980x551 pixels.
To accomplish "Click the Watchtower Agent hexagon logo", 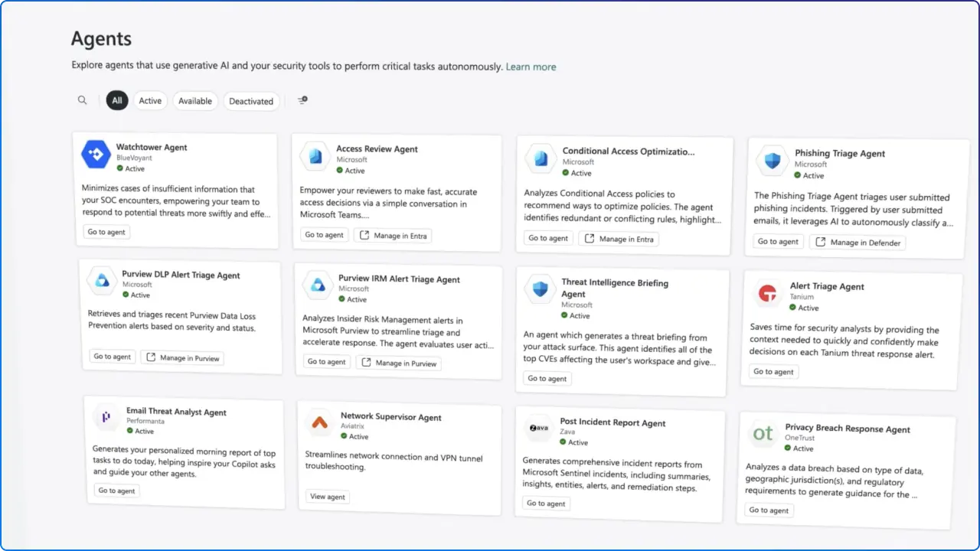I will point(95,154).
